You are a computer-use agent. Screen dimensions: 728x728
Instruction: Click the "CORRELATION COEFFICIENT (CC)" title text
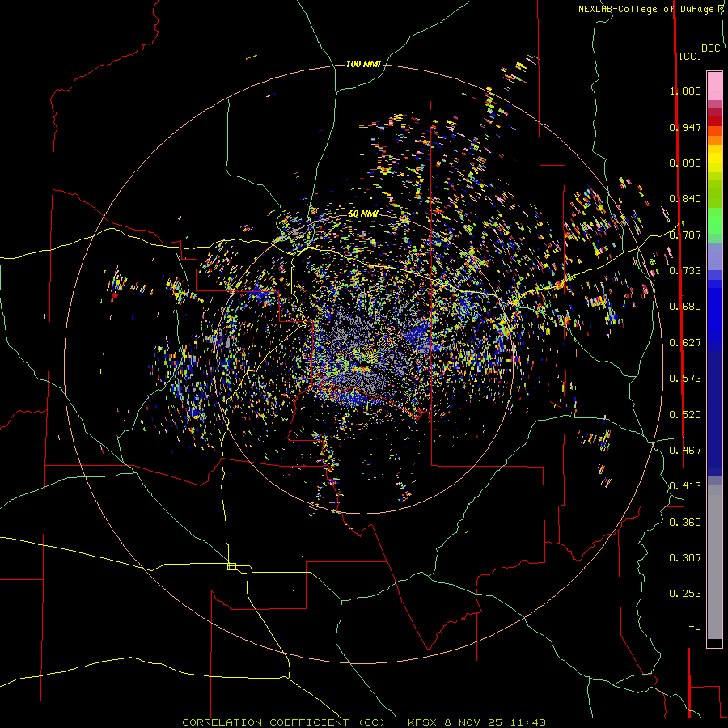coord(284,722)
